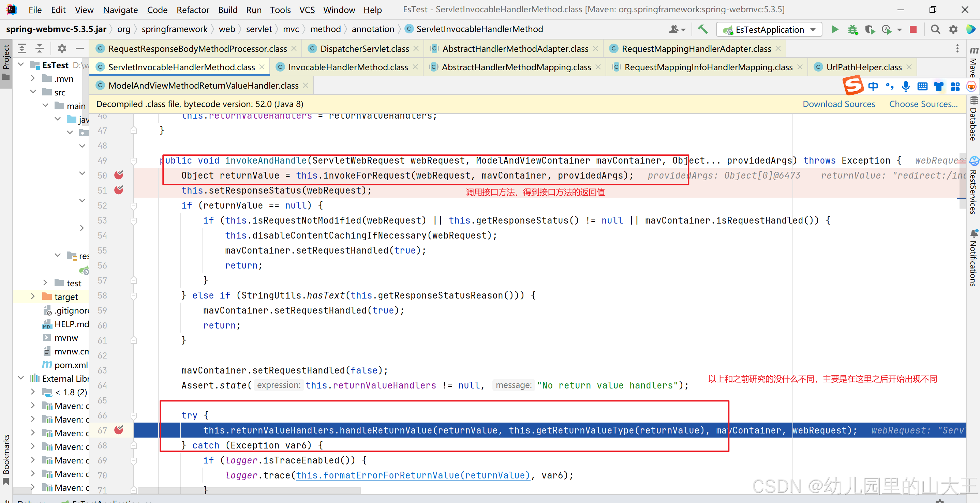Launch the Debug bug icon
980x503 pixels.
click(852, 29)
